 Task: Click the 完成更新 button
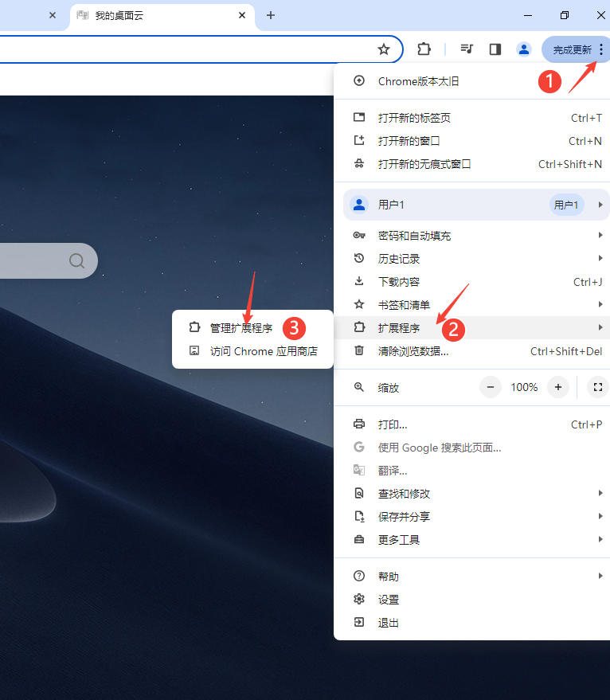[x=571, y=49]
